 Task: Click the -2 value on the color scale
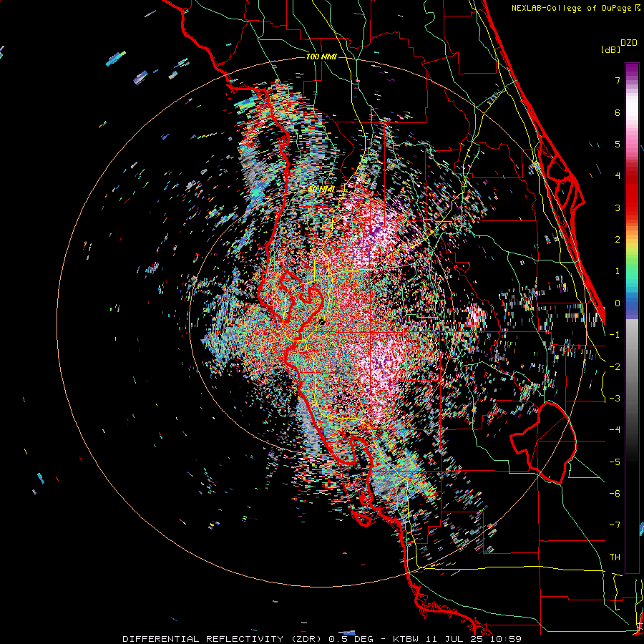point(615,366)
